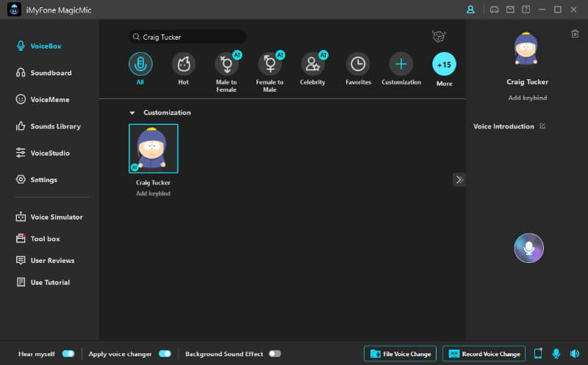The height and width of the screenshot is (365, 588).
Task: Click the Craig Tucker avatar in right panel
Action: pos(526,48)
